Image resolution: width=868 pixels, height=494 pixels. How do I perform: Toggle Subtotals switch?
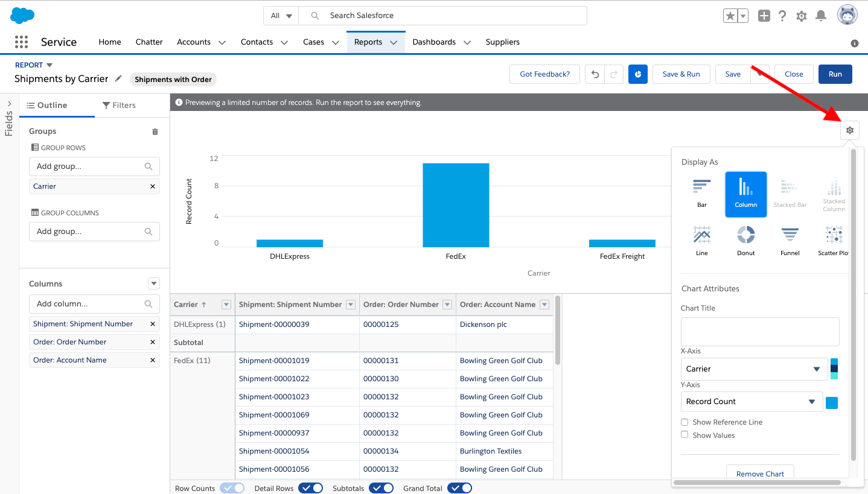381,488
